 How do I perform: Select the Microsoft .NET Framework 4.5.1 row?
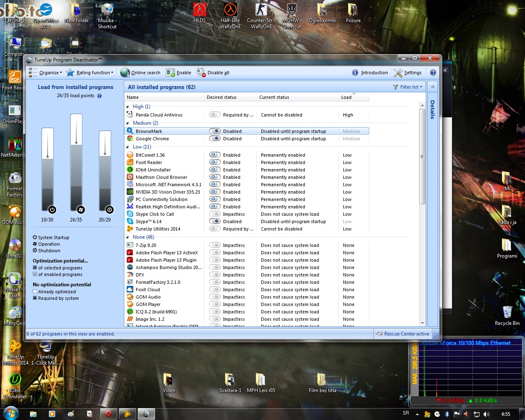247,185
